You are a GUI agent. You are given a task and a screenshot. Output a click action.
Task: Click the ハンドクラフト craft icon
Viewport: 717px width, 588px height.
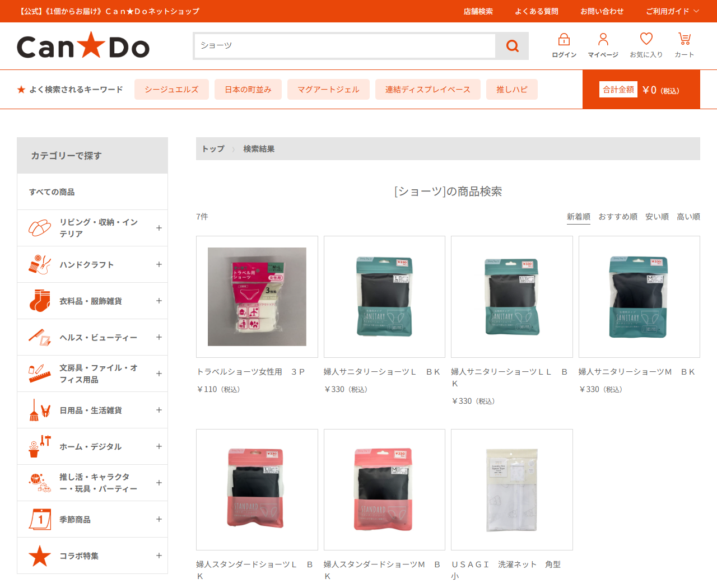(x=40, y=264)
